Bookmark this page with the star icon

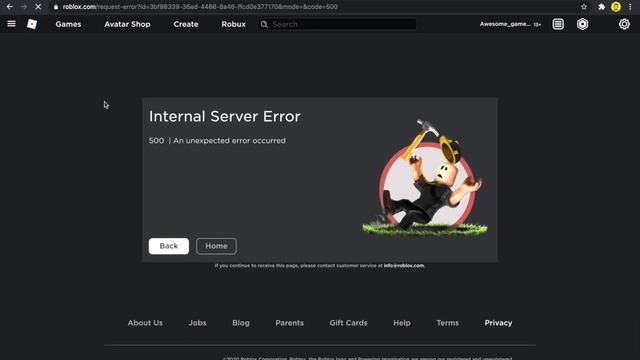(584, 7)
